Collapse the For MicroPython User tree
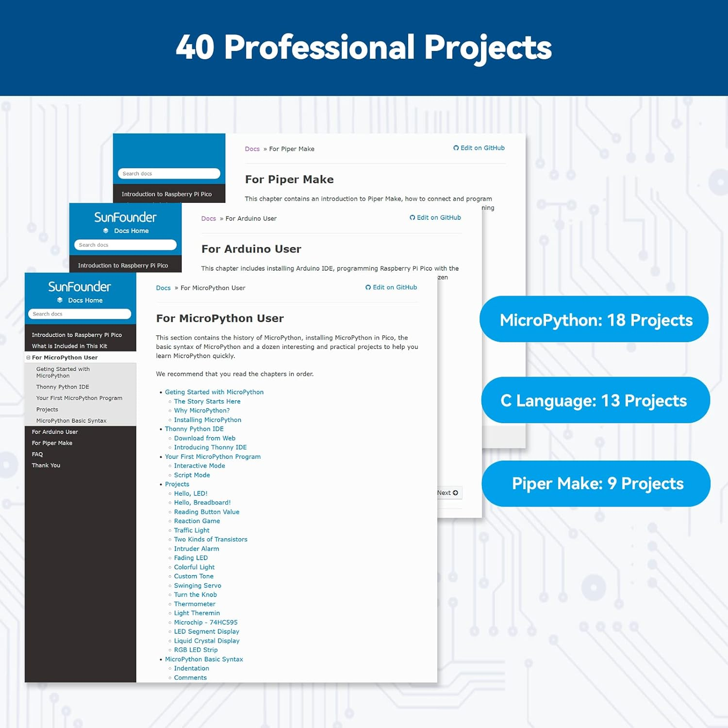This screenshot has height=728, width=728. (28, 357)
